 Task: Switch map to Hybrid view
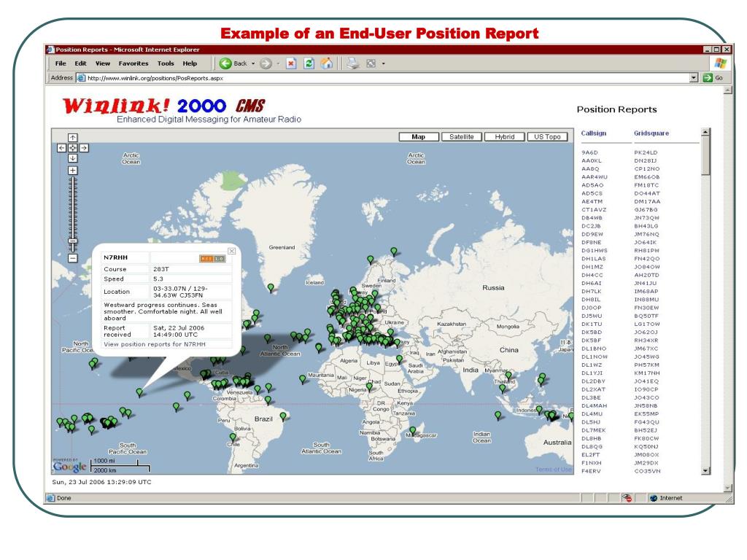pos(505,136)
